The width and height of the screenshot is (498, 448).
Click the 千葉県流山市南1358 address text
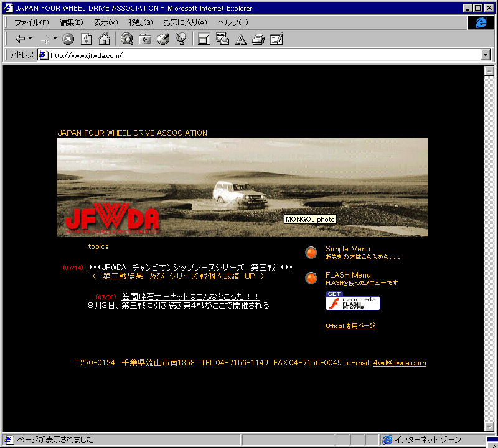click(x=158, y=363)
